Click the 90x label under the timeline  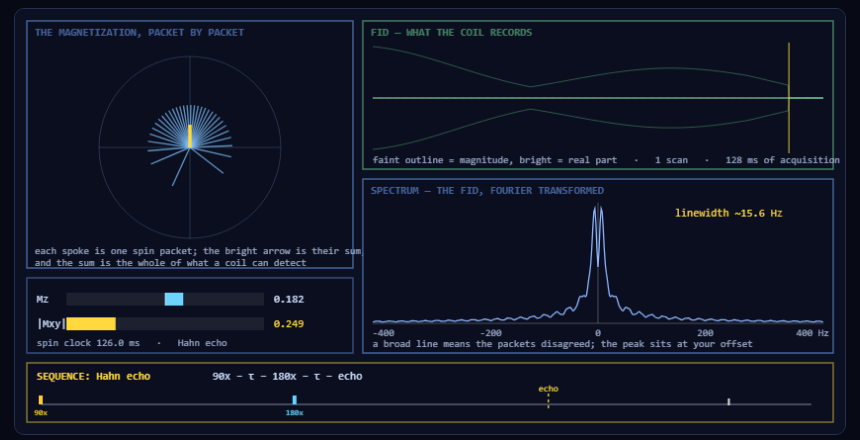(x=41, y=413)
